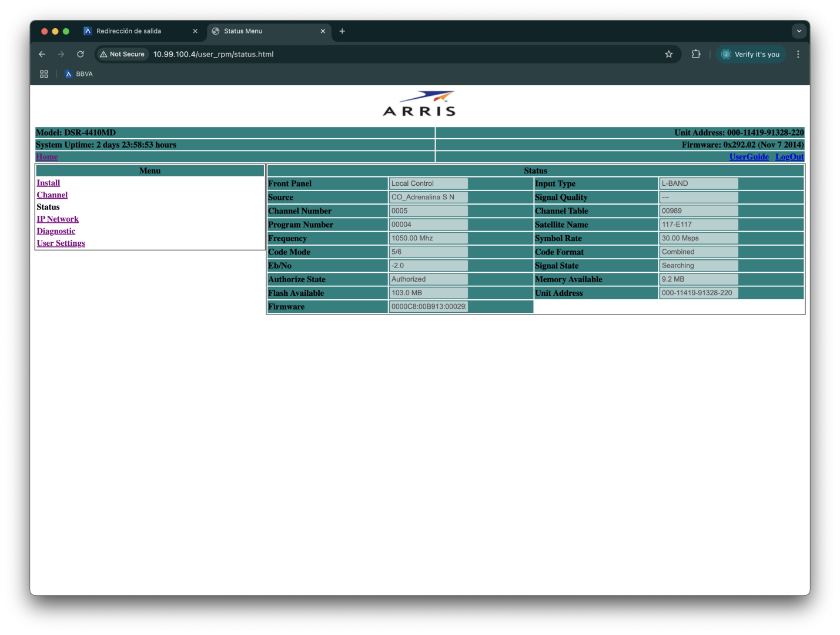Open the IP Network menu link
The height and width of the screenshot is (635, 840).
[x=58, y=219]
